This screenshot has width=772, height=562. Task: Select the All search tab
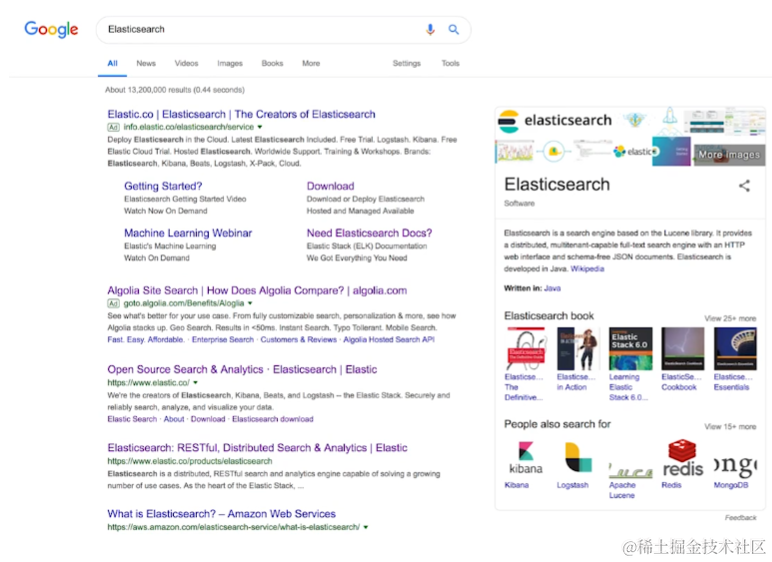pyautogui.click(x=112, y=63)
